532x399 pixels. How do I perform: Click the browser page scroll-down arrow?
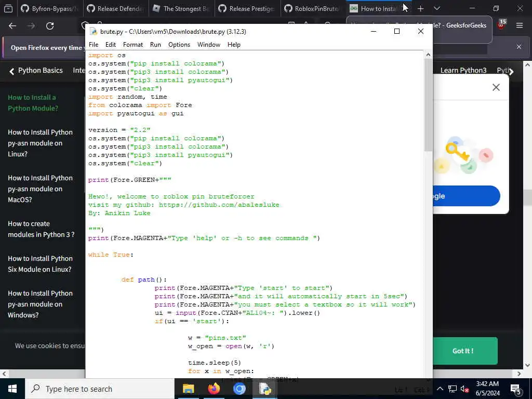(x=528, y=365)
